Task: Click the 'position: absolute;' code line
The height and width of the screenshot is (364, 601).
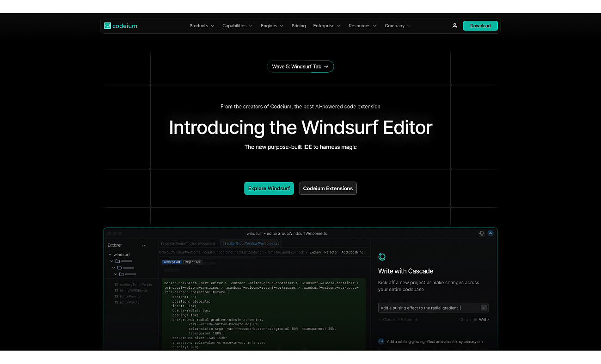Action: click(x=191, y=301)
